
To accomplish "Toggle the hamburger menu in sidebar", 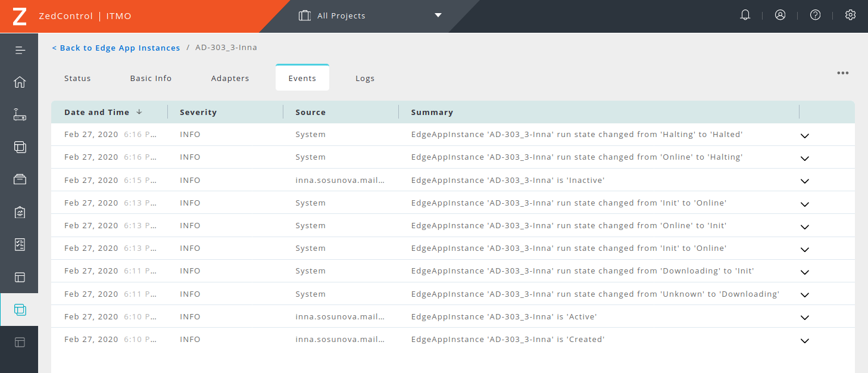I will coord(20,50).
